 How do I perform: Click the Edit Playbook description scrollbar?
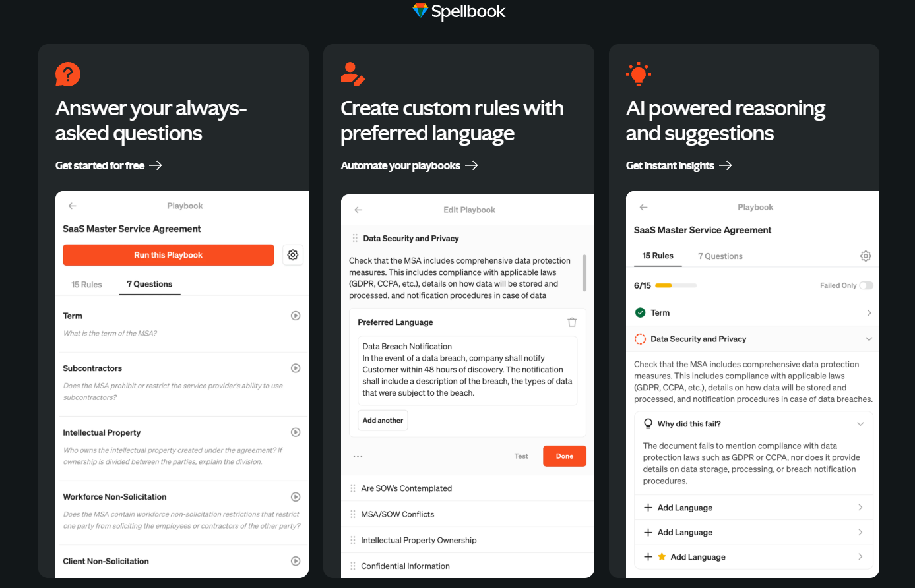(x=584, y=273)
